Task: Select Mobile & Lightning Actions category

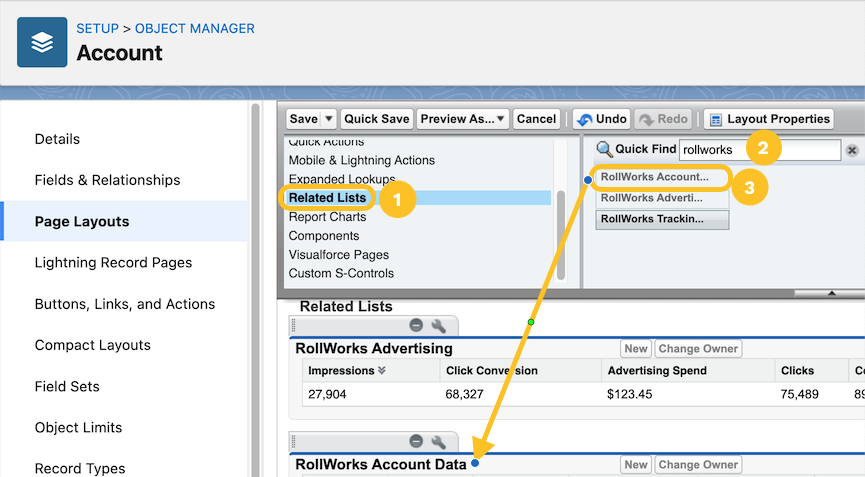Action: 362,160
